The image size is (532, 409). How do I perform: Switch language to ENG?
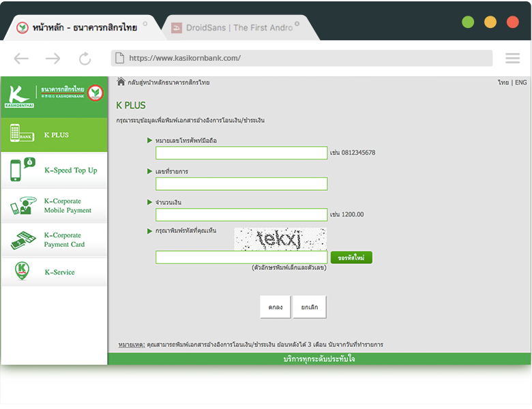(x=520, y=82)
